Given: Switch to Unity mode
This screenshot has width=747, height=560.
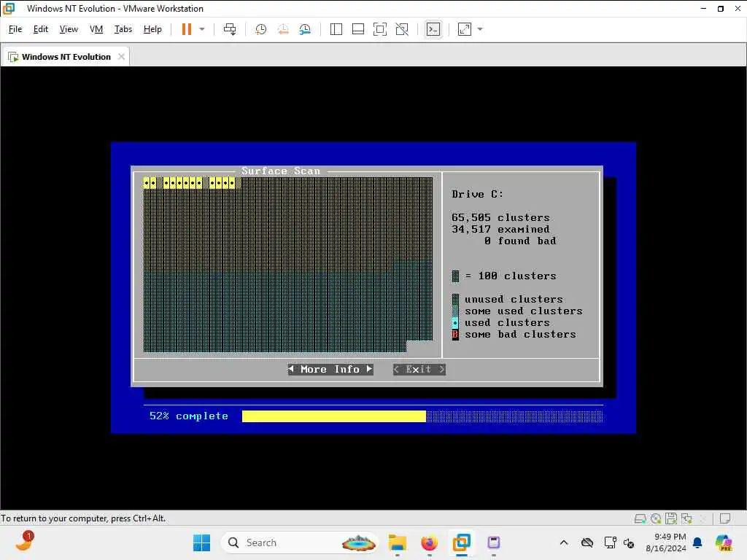Looking at the screenshot, I should [402, 29].
